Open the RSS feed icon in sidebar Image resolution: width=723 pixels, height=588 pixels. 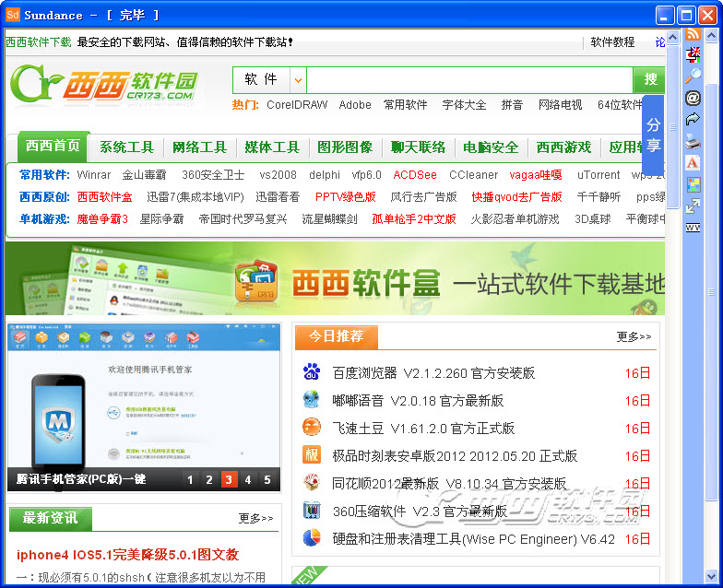693,33
